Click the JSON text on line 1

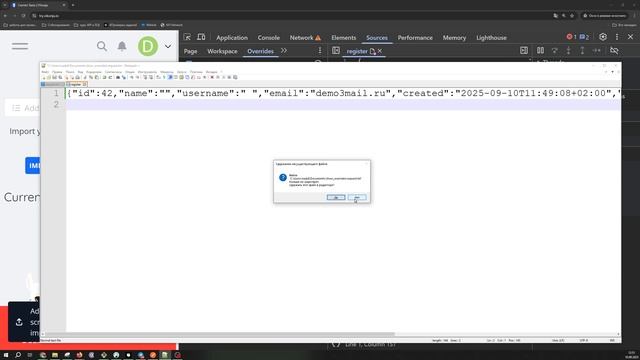coord(343,93)
